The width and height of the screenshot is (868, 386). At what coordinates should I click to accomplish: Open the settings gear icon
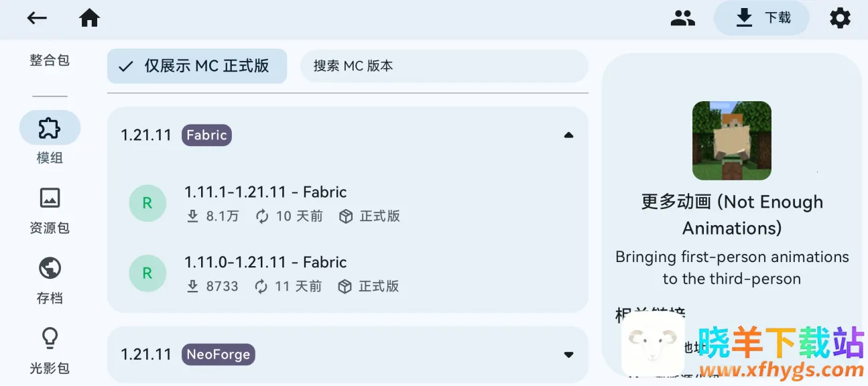[x=840, y=18]
